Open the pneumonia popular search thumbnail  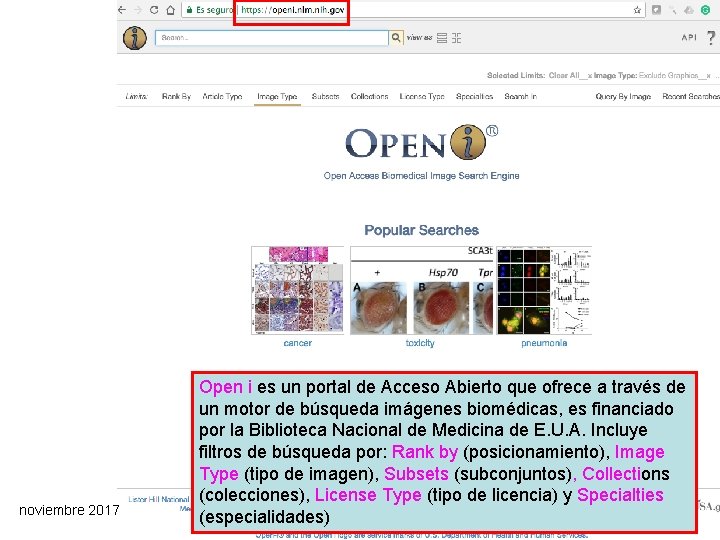544,290
